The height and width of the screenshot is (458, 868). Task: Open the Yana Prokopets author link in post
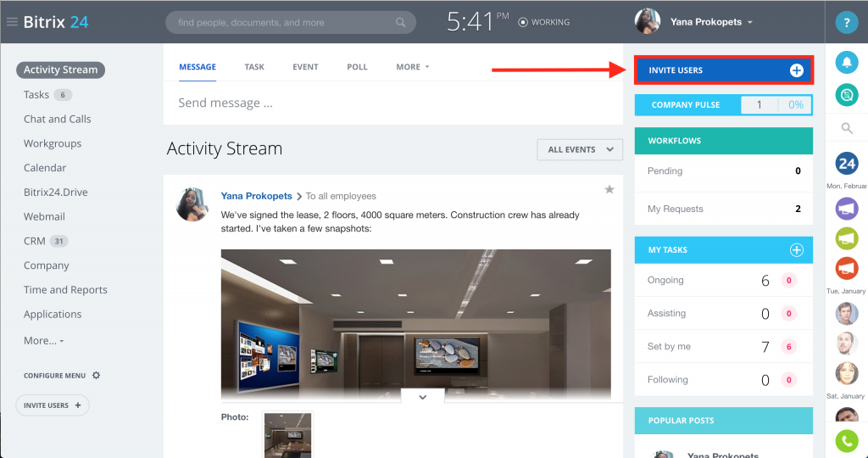pyautogui.click(x=256, y=196)
